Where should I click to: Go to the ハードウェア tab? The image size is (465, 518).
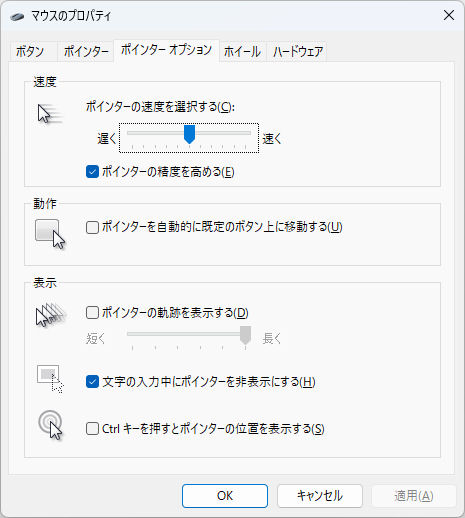(298, 52)
